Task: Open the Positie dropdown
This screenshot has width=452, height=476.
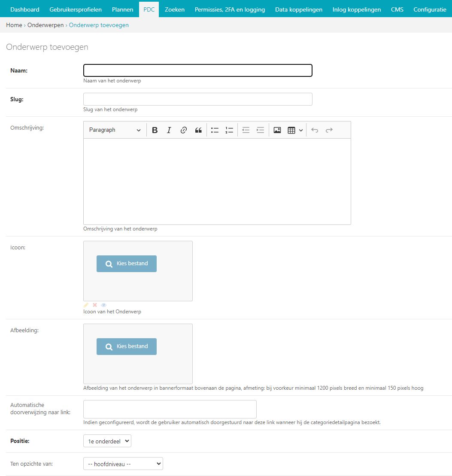Action: [x=107, y=441]
